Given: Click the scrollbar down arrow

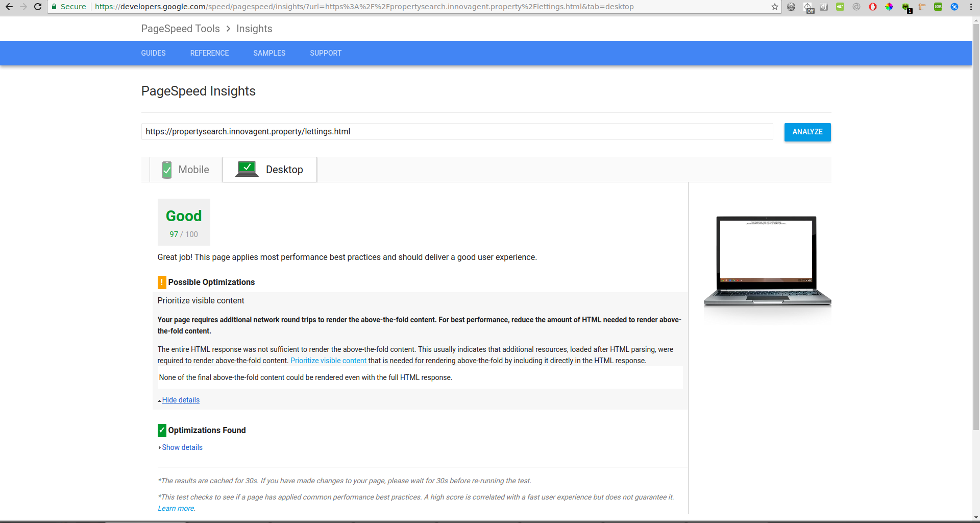Looking at the screenshot, I should pyautogui.click(x=976, y=517).
